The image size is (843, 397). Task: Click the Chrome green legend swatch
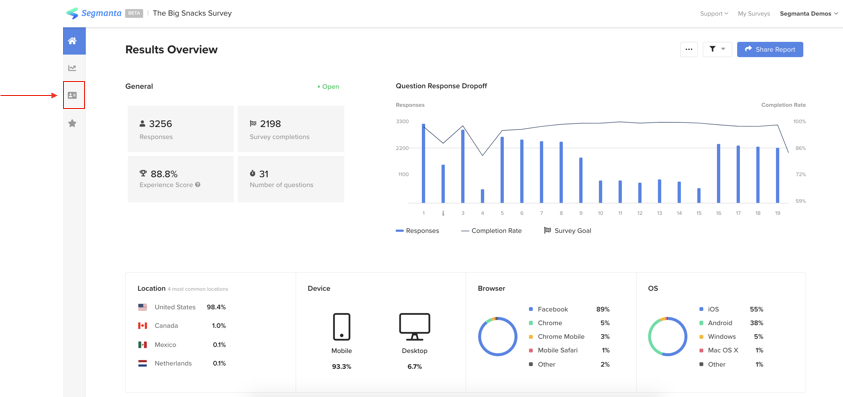[531, 323]
